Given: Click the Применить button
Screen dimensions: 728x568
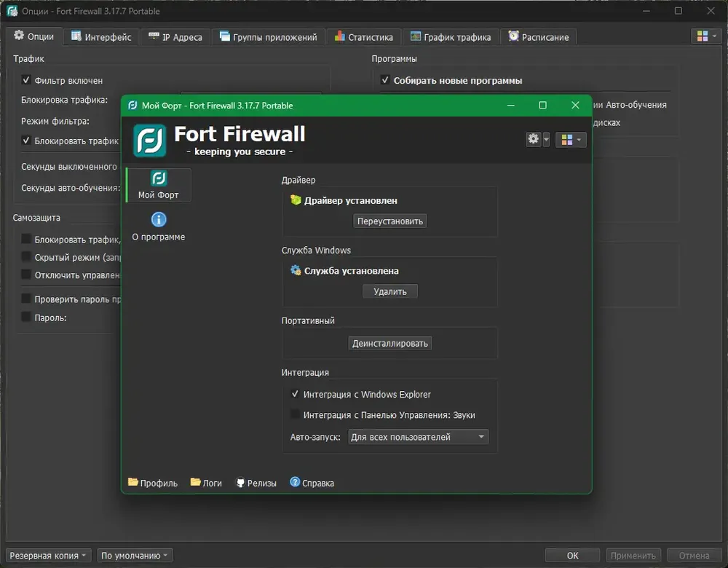Looking at the screenshot, I should (633, 555).
